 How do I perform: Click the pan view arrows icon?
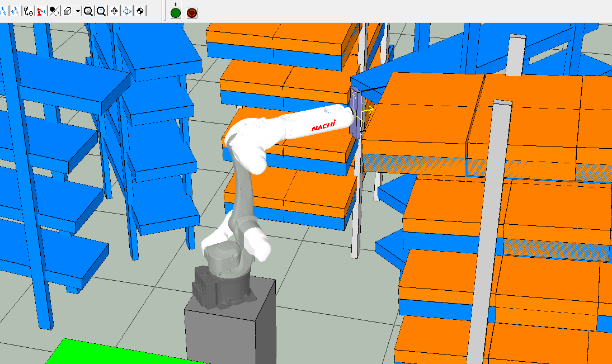[x=114, y=11]
